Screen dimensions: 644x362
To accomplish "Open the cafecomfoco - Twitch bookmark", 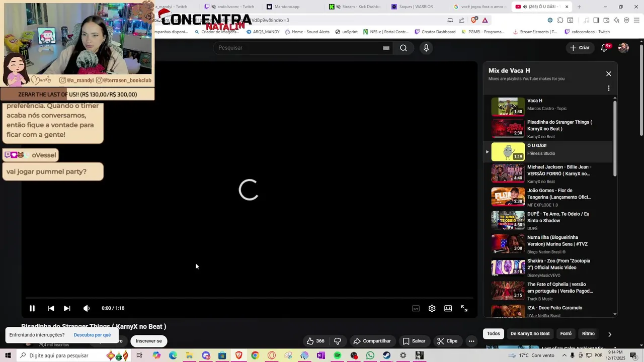I will (x=587, y=32).
